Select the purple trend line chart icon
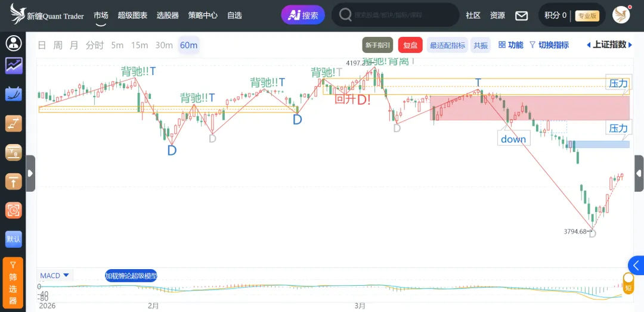The height and width of the screenshot is (312, 644). [x=14, y=65]
